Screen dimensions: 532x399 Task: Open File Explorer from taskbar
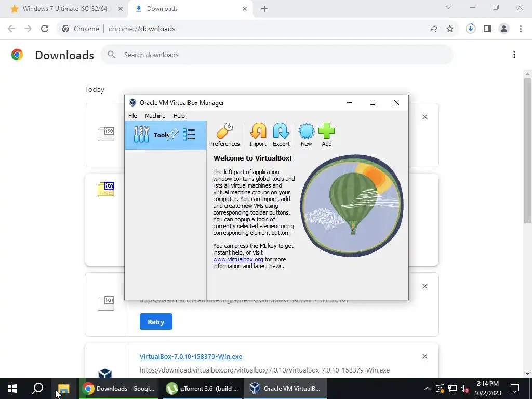click(x=63, y=389)
